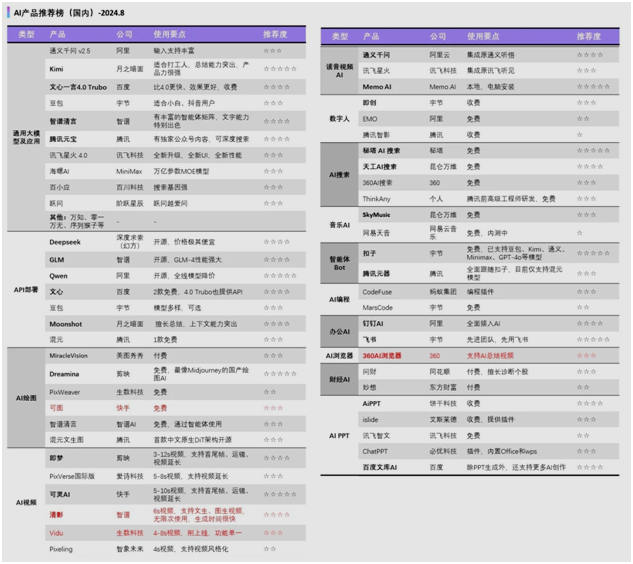The image size is (633, 564).
Task: Select the '百小应' product cell
Action: 59,188
